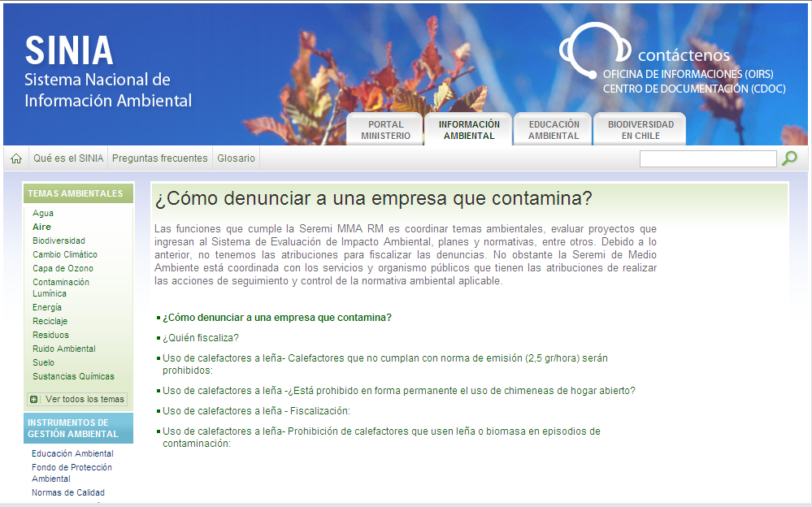812x507 pixels.
Task: Select Ruido Ambiental in Temas Ambientales
Action: [x=64, y=349]
